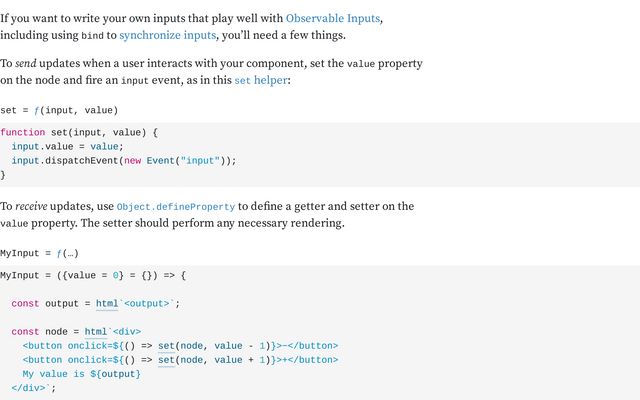
Task: Click the set reference in the plus button line
Action: coord(166,360)
